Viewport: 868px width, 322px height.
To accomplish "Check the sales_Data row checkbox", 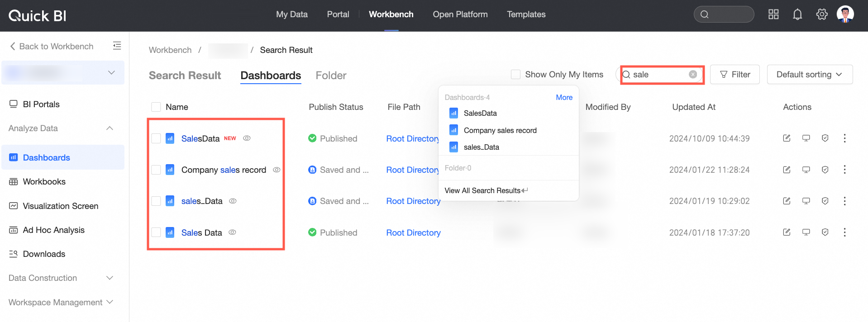I will [156, 201].
